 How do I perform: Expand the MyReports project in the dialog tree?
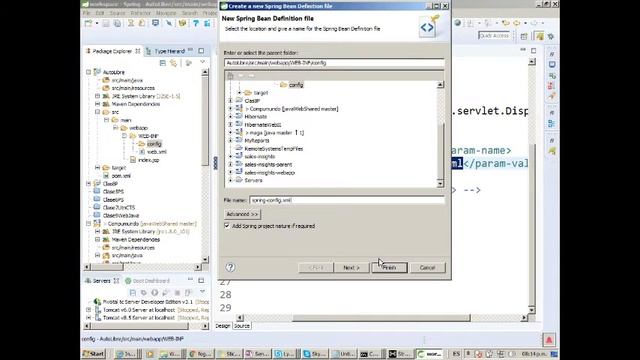(x=231, y=140)
